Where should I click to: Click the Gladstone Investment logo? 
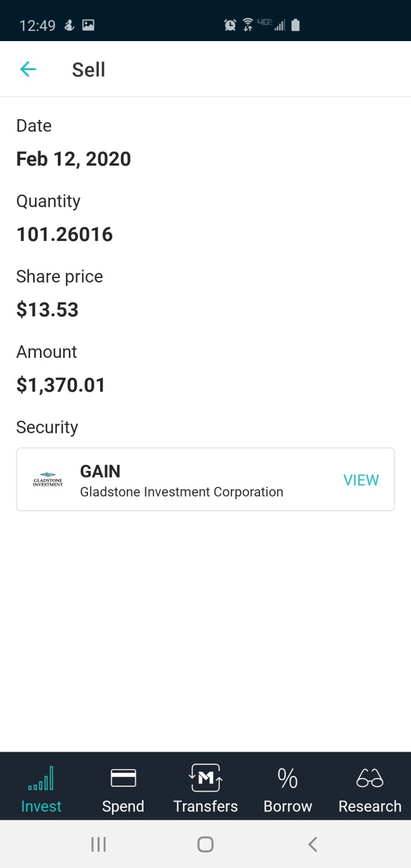48,480
